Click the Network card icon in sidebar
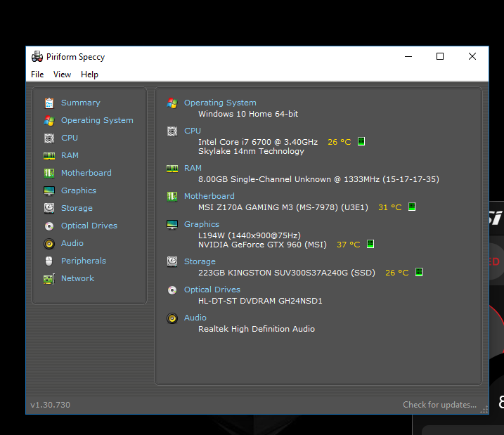 click(x=49, y=279)
